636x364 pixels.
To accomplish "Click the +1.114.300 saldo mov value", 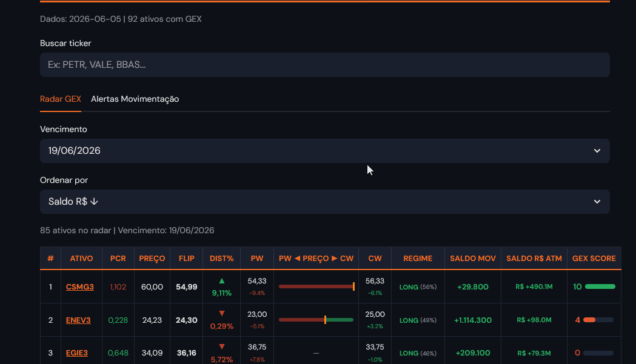I will pyautogui.click(x=473, y=320).
